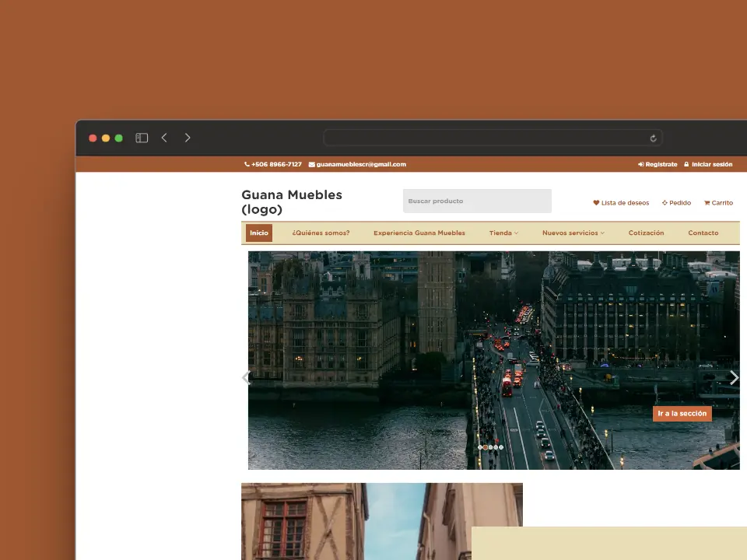Viewport: 747px width, 560px height.
Task: Show previous slide with the left carousel arrow
Action: pos(246,378)
